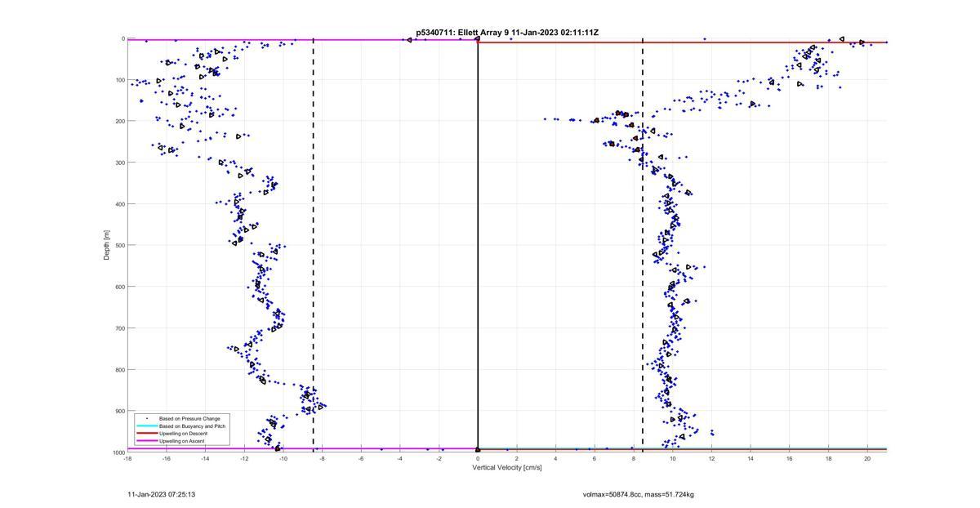Click the '400' depth axis tick label
The image size is (980, 508).
119,204
